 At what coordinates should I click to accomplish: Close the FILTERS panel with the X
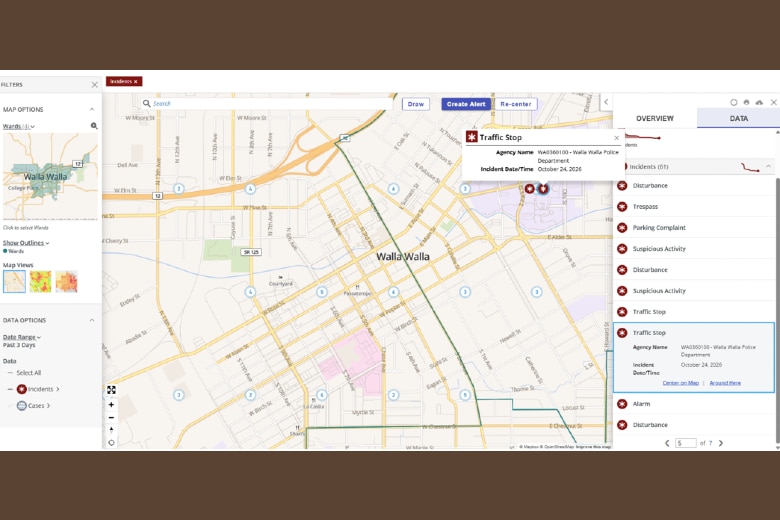[95, 85]
